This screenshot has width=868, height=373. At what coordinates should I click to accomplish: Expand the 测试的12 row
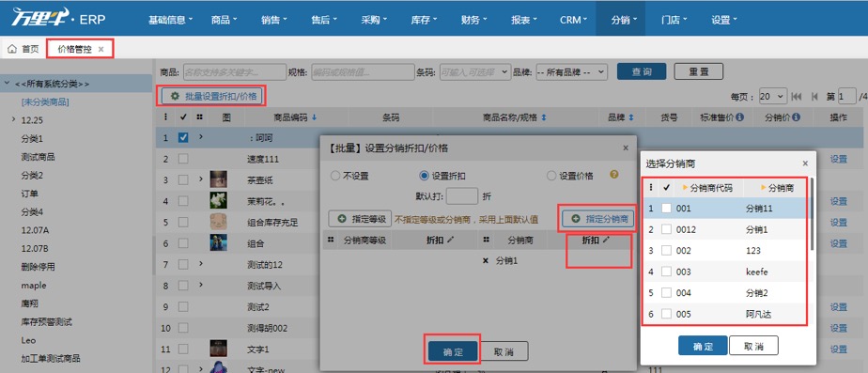tap(201, 263)
